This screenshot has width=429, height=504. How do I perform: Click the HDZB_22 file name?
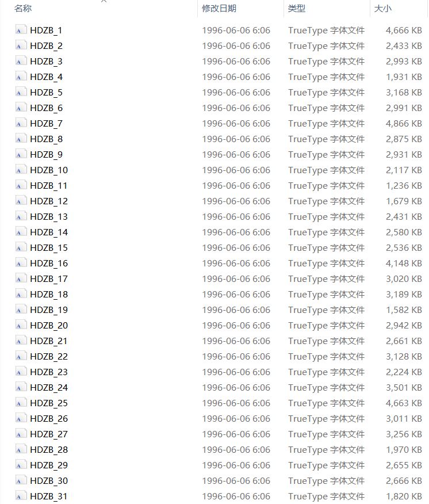pyautogui.click(x=49, y=357)
